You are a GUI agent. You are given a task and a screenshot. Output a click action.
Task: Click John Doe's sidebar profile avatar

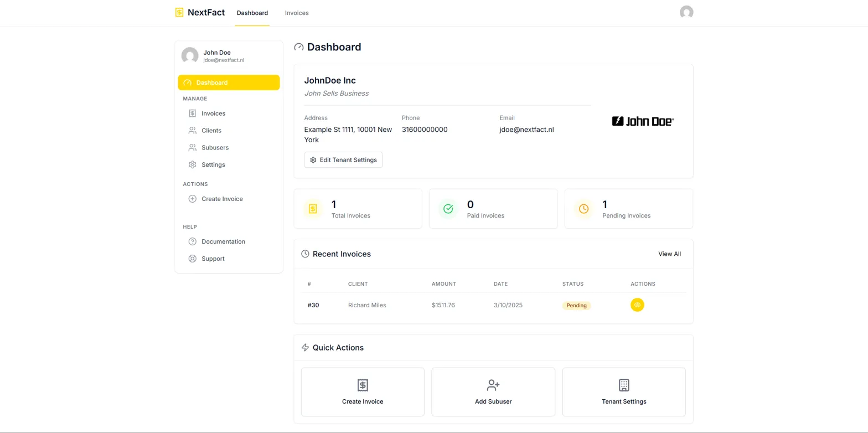click(190, 56)
